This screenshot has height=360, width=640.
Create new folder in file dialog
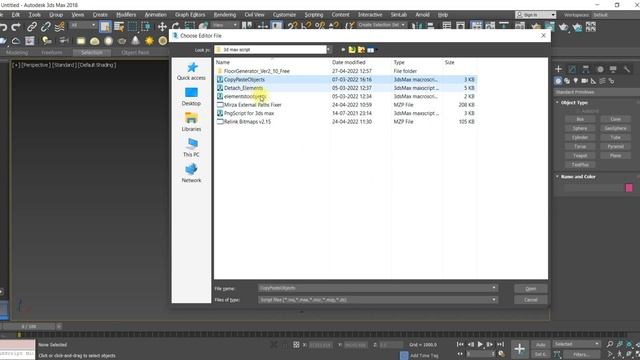tap(361, 50)
